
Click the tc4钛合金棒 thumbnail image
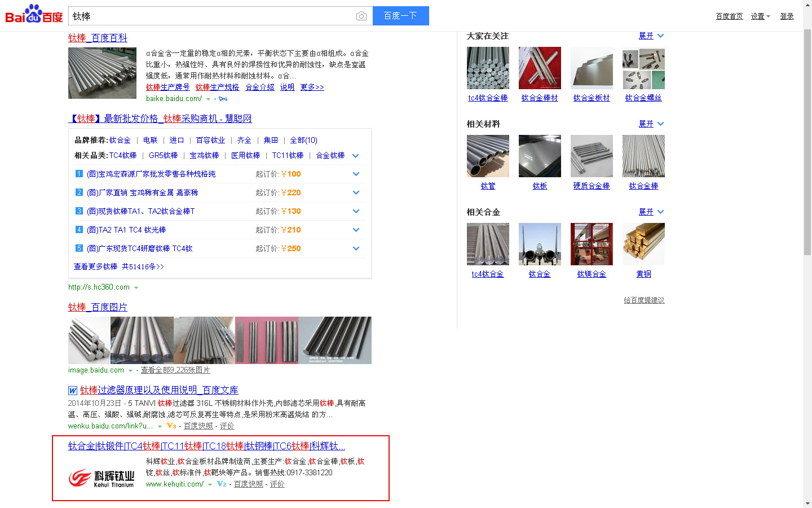click(x=488, y=68)
